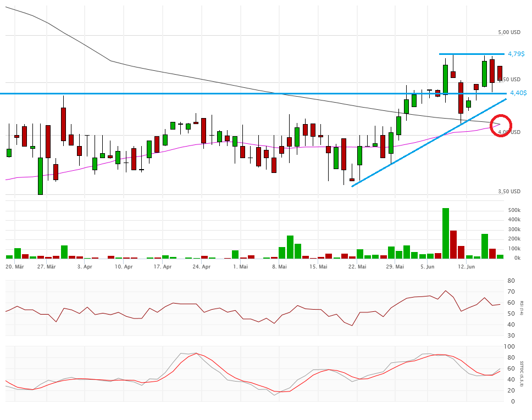Click the 15. Mai date label
The height and width of the screenshot is (420, 532).
pos(318,267)
